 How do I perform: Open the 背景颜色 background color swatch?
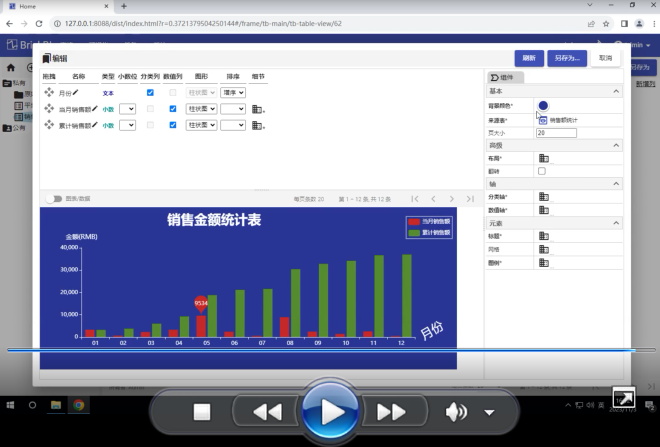(543, 105)
